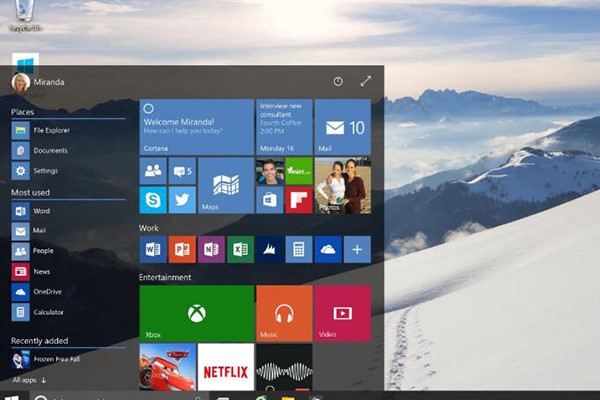This screenshot has width=600, height=400.
Task: Launch the green Xbox tile
Action: (x=197, y=313)
